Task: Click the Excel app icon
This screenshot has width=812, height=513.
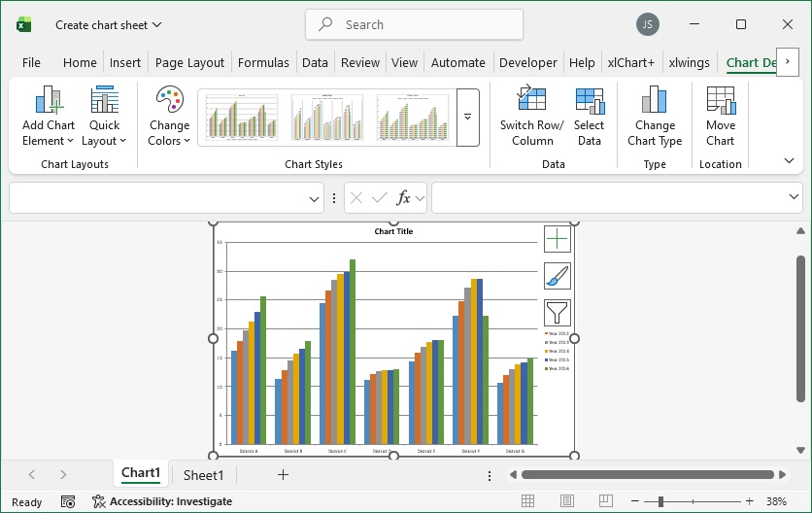Action: pyautogui.click(x=24, y=24)
